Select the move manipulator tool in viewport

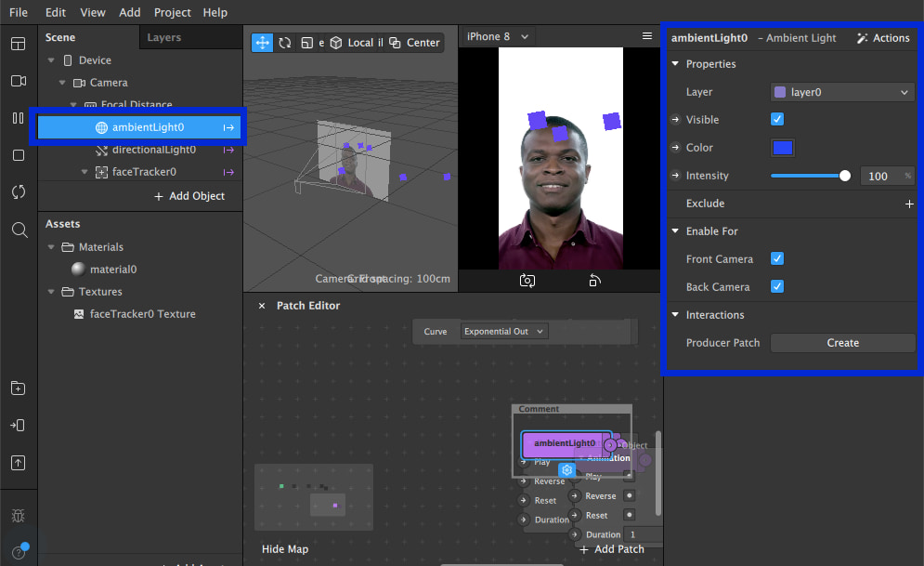pyautogui.click(x=262, y=43)
